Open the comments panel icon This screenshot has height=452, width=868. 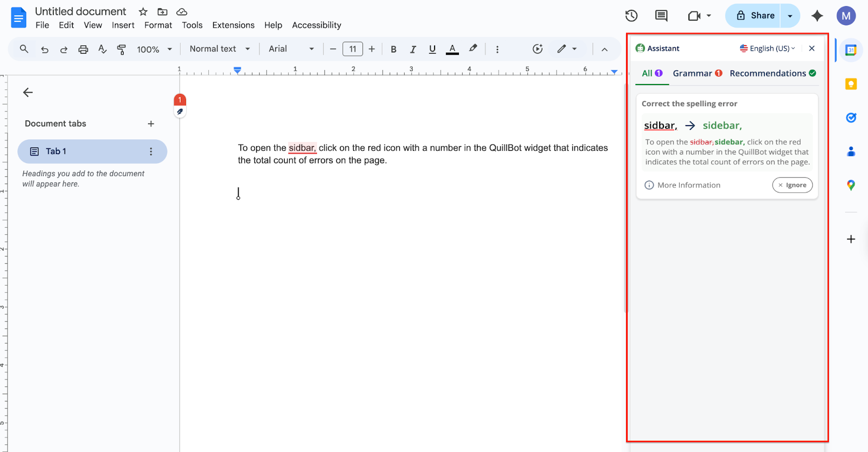point(661,16)
